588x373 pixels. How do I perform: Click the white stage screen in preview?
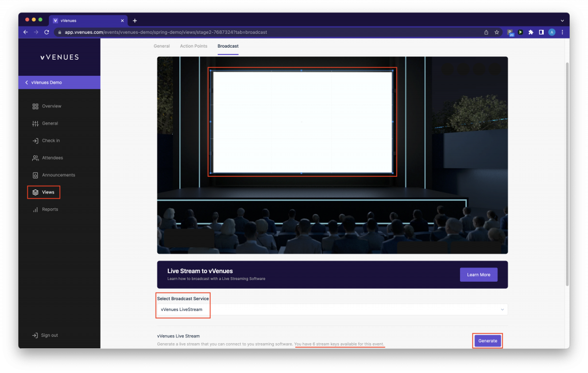click(x=302, y=122)
